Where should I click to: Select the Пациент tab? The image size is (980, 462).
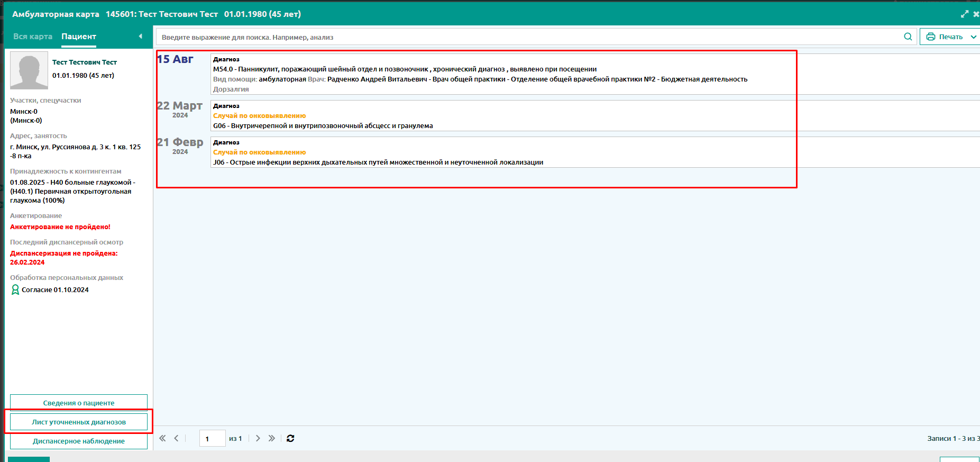click(79, 37)
